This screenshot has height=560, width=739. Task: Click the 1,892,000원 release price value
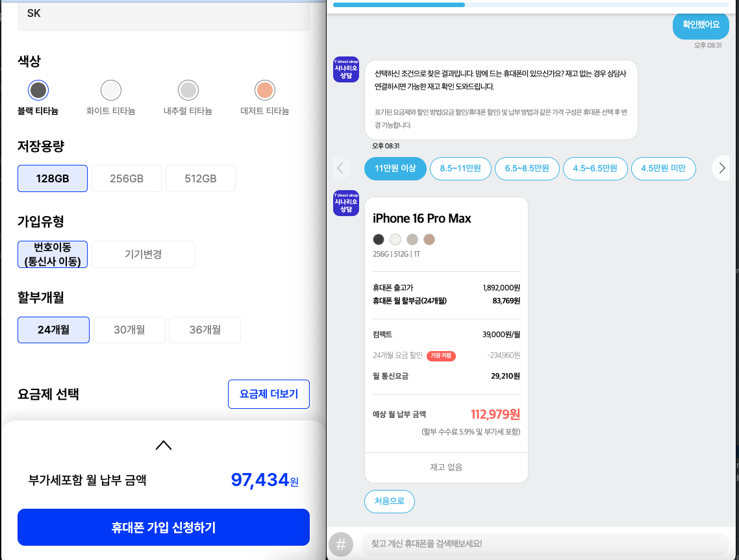501,287
